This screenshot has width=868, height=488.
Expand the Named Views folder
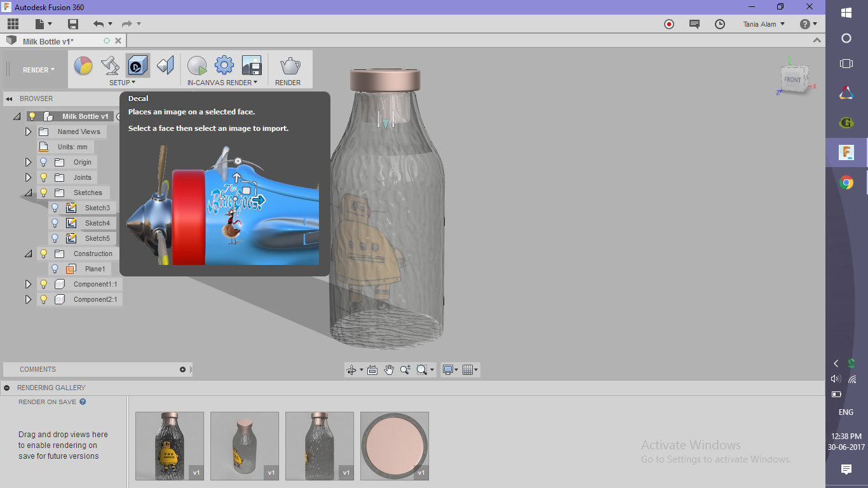coord(28,132)
